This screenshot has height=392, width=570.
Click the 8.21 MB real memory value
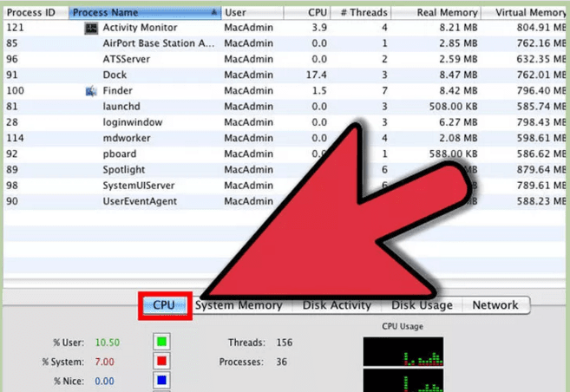[x=458, y=28]
